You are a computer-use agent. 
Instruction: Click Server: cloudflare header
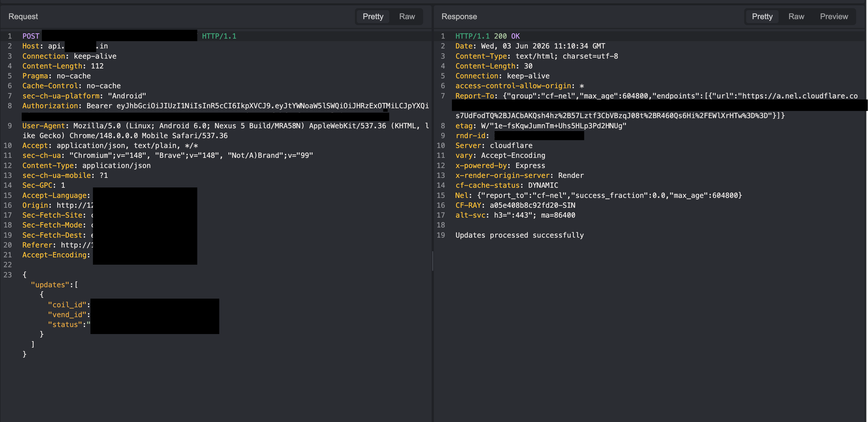[x=494, y=145]
